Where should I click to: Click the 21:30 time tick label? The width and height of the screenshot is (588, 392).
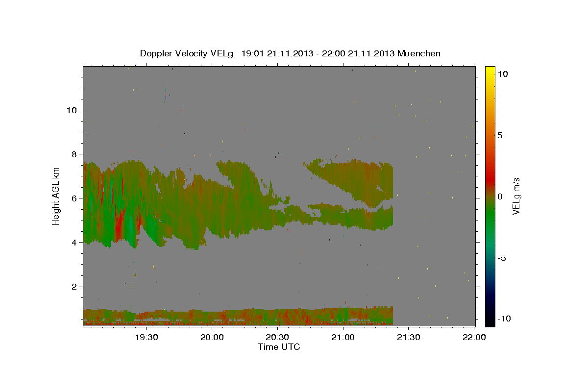(409, 337)
